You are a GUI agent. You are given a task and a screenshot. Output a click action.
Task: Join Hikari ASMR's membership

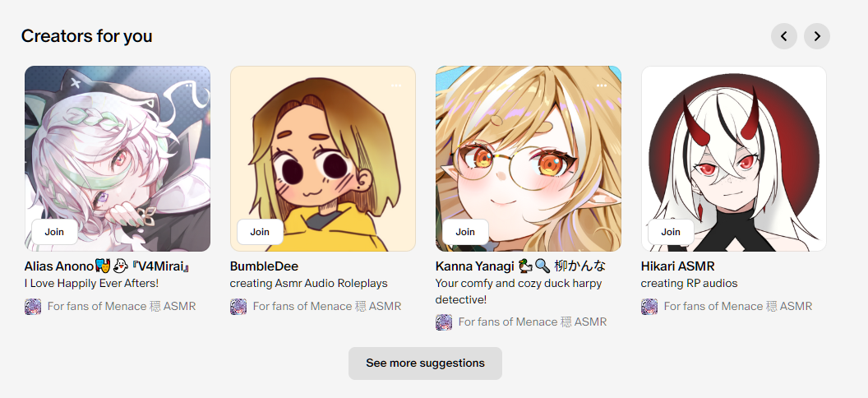671,232
